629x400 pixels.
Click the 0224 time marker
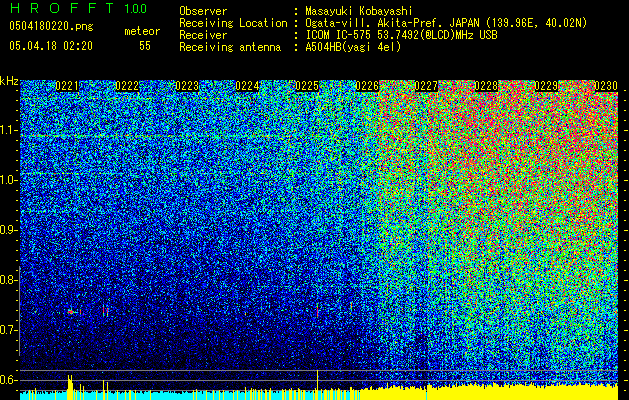point(247,86)
